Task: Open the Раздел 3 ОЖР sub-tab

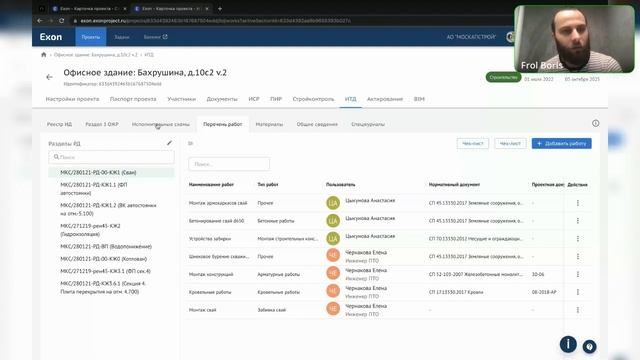Action: [x=102, y=124]
